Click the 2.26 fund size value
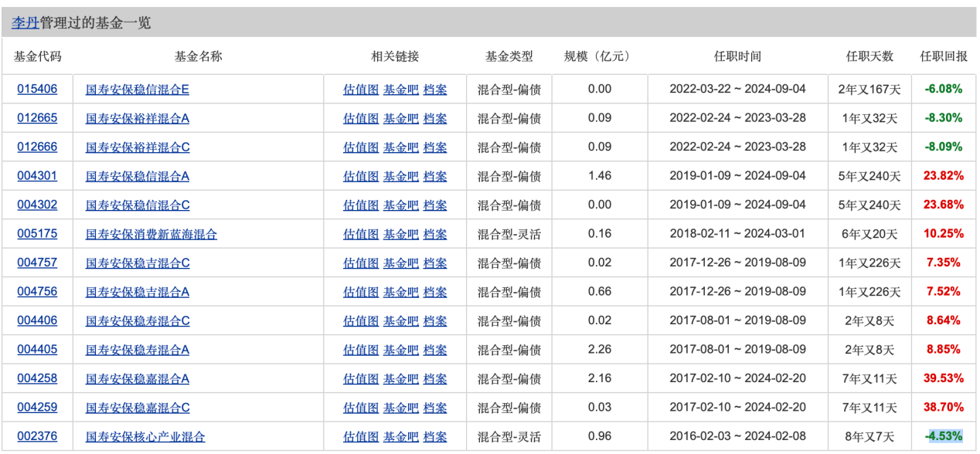The image size is (980, 454). [x=600, y=350]
